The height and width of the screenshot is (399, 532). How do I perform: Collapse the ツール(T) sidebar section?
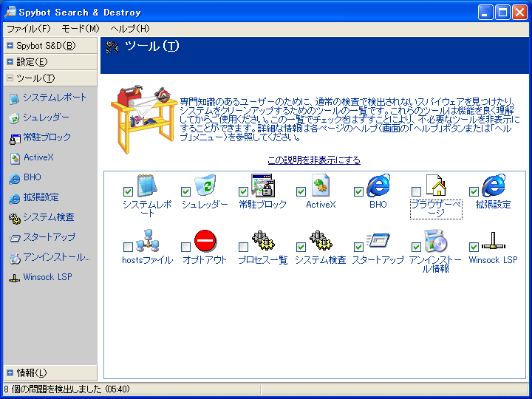(x=50, y=78)
